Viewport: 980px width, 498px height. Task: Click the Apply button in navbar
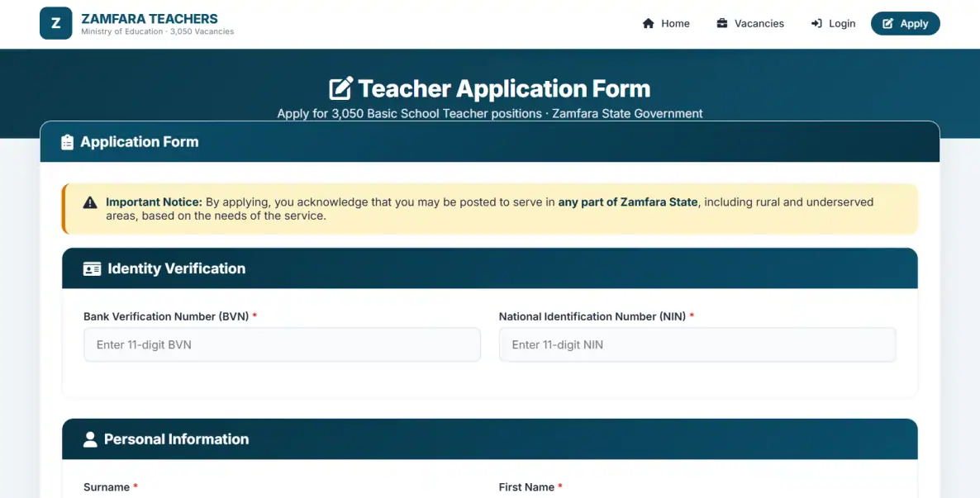(x=905, y=23)
